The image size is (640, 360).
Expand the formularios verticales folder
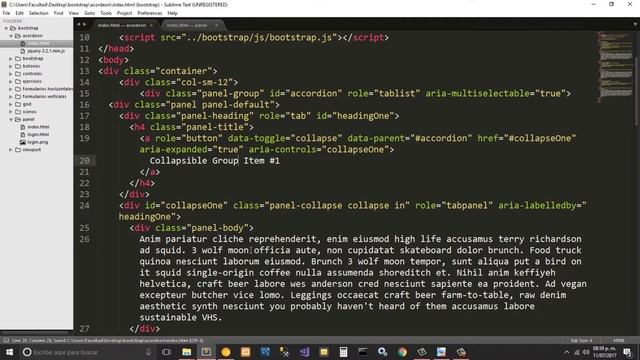click(11, 97)
